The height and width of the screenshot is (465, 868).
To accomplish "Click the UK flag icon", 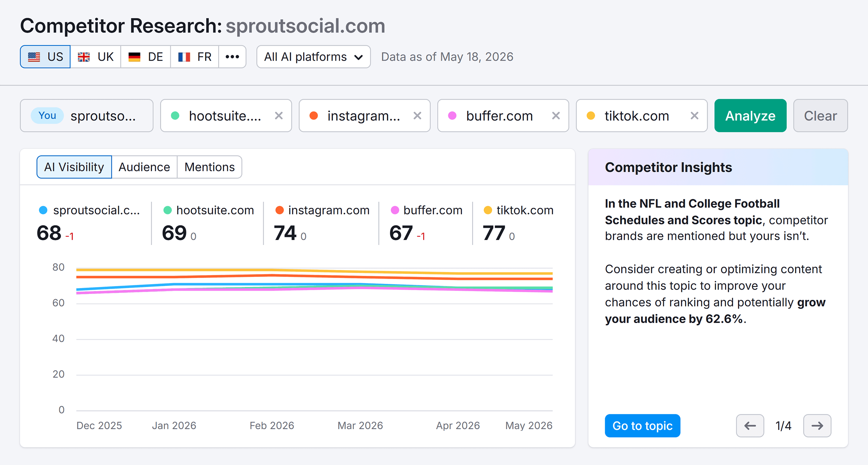I will pos(84,57).
